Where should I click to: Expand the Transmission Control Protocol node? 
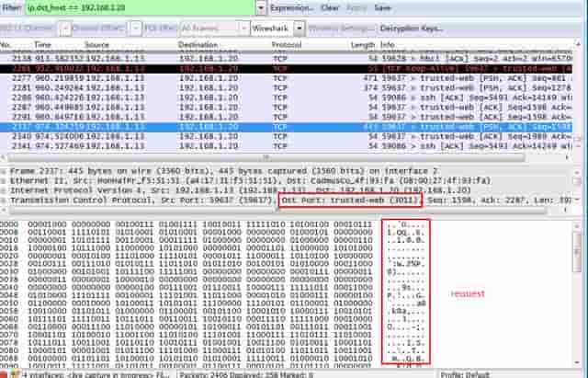click(x=4, y=200)
